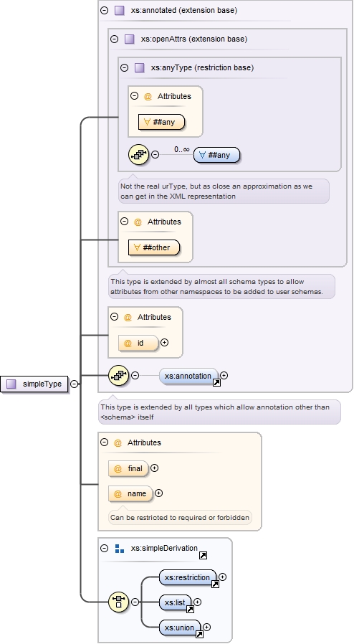Expand the final attribute

click(x=154, y=468)
